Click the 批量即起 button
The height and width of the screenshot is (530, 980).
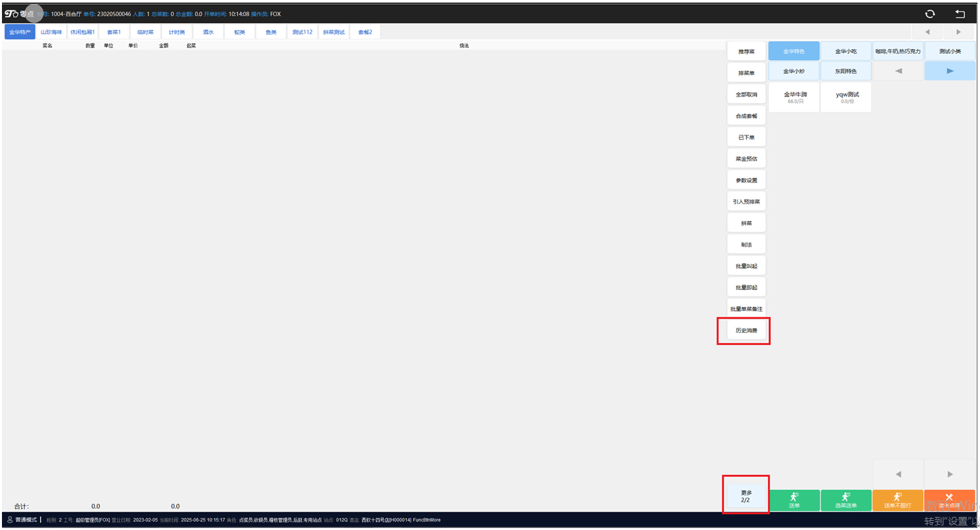[x=746, y=287]
